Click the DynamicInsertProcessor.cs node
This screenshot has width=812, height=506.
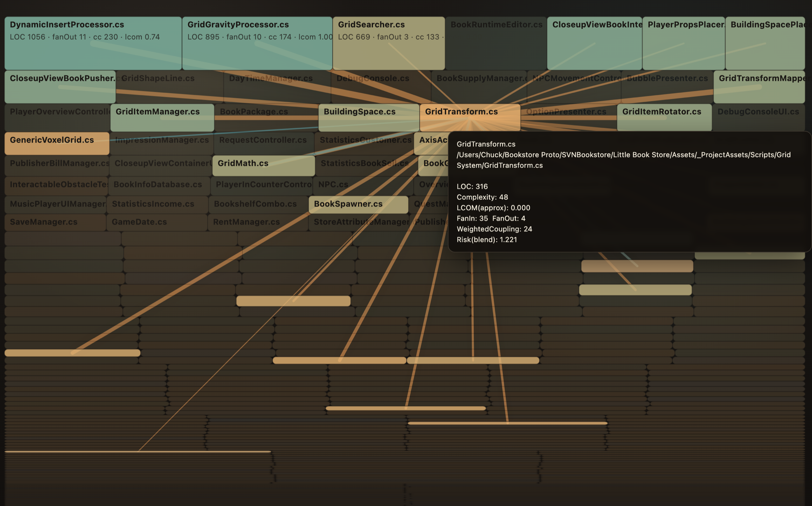point(93,43)
